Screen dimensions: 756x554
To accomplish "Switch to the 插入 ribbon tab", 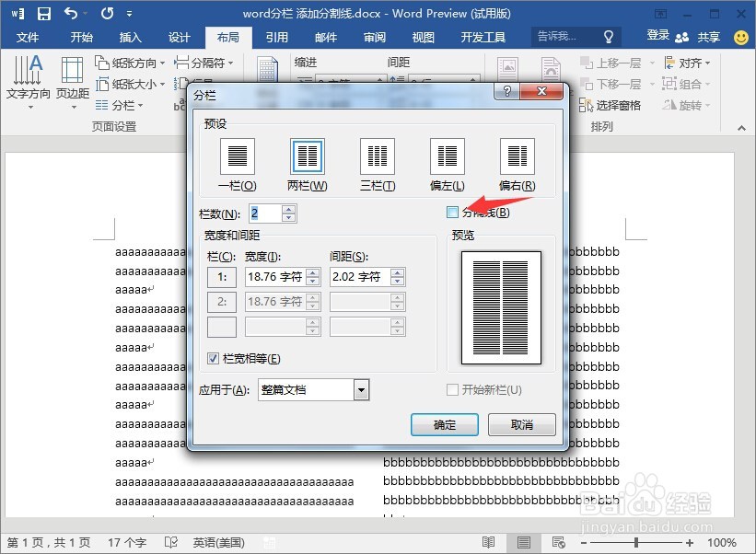I will pyautogui.click(x=130, y=37).
